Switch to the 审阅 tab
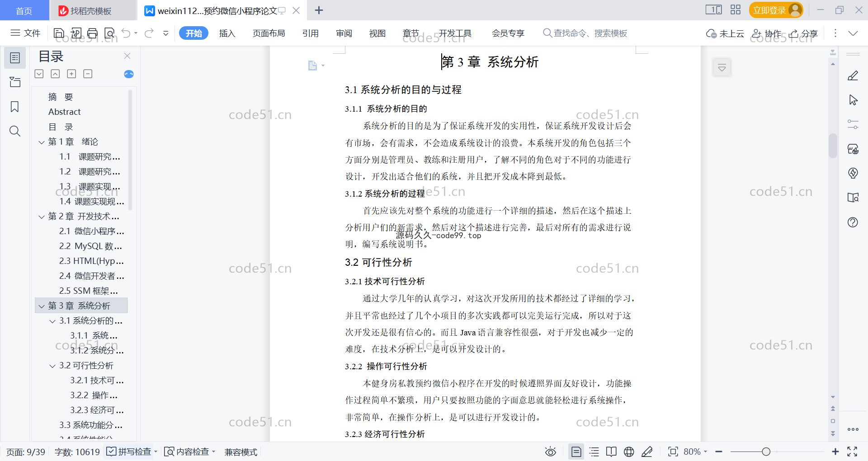The height and width of the screenshot is (461, 868). coord(344,33)
